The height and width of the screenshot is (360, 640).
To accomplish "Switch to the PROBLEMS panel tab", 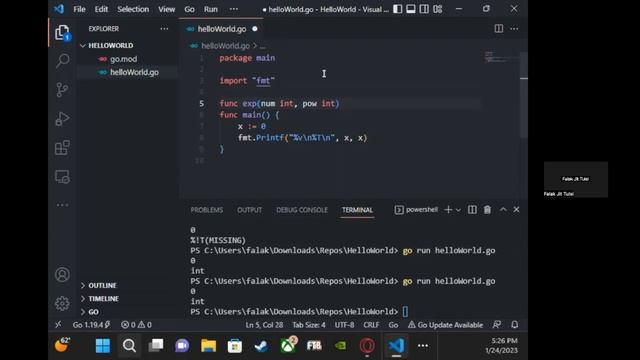I will (x=207, y=210).
